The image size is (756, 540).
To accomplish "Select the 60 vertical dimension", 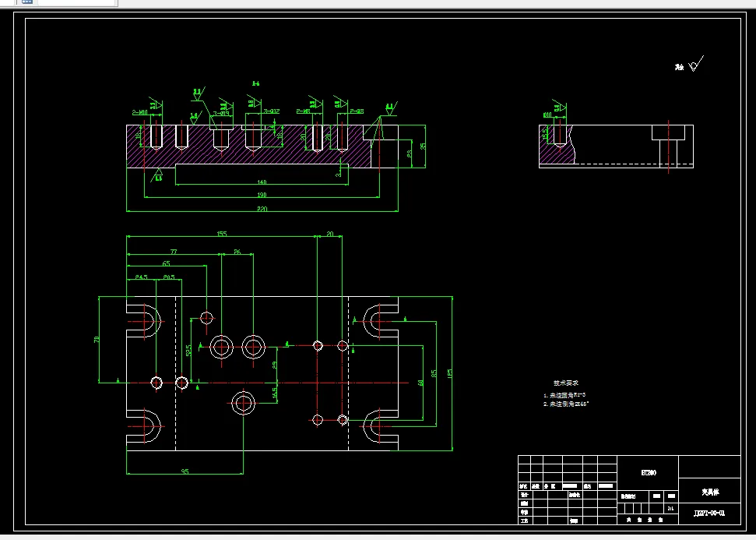I will click(x=421, y=383).
